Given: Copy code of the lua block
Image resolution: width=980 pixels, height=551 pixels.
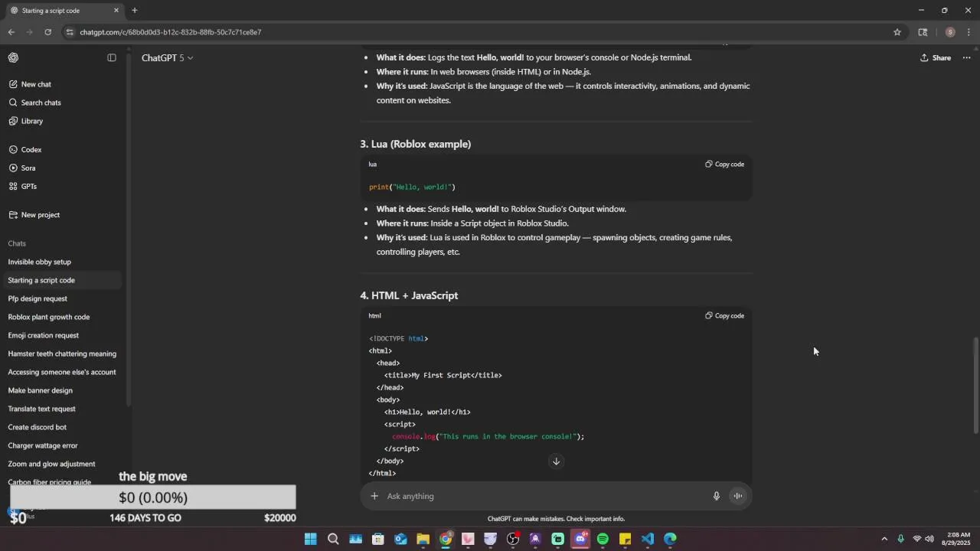Looking at the screenshot, I should (724, 165).
